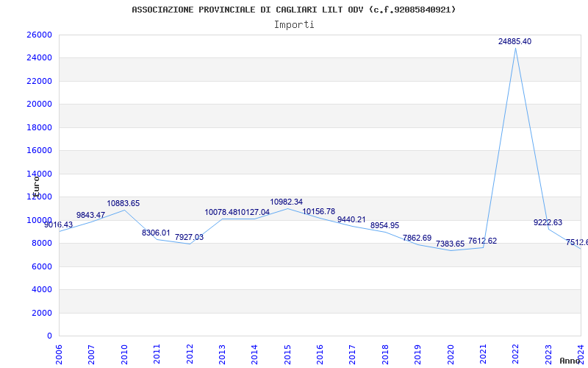
Task: Click the x-axis year 2010
Action: [124, 354]
